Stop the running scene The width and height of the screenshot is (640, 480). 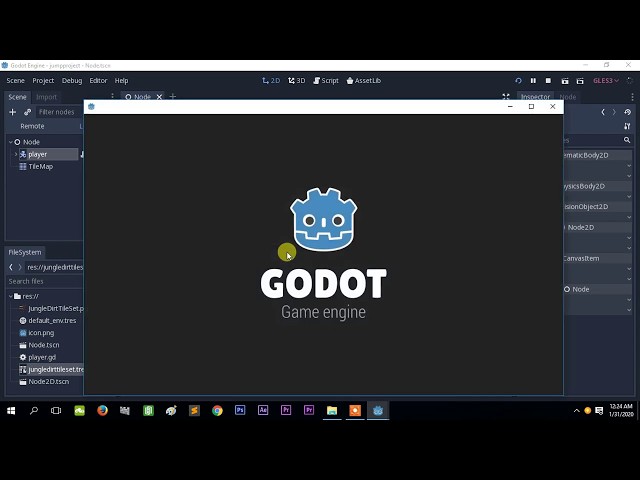click(548, 81)
